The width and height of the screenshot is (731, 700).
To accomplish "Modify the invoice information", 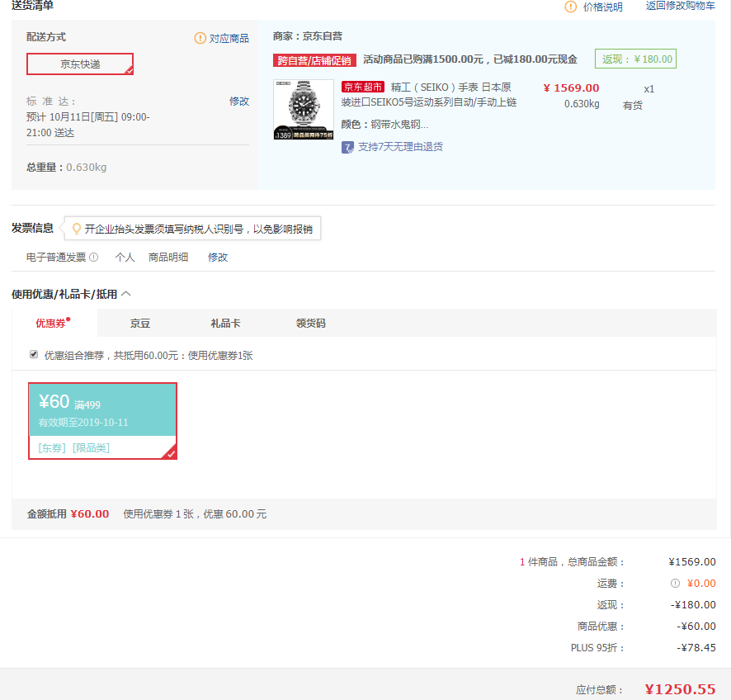I will [218, 257].
